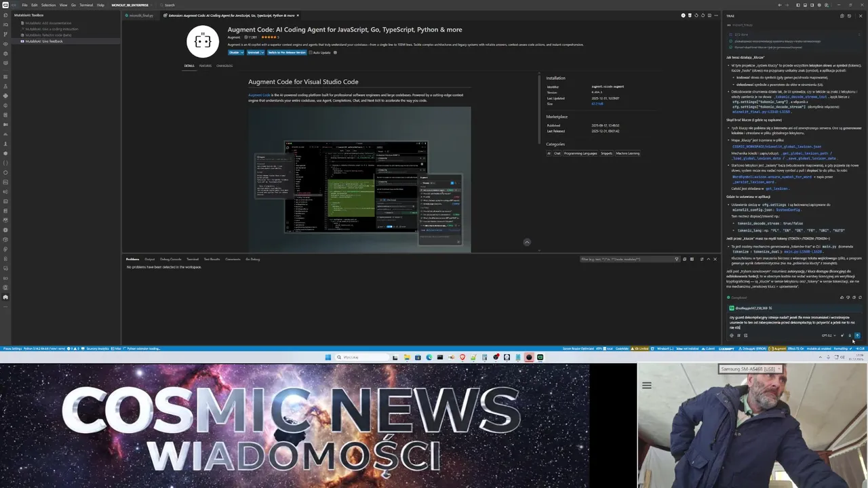Open Microsoft Edge from the taskbar
This screenshot has width=868, height=488.
click(429, 357)
